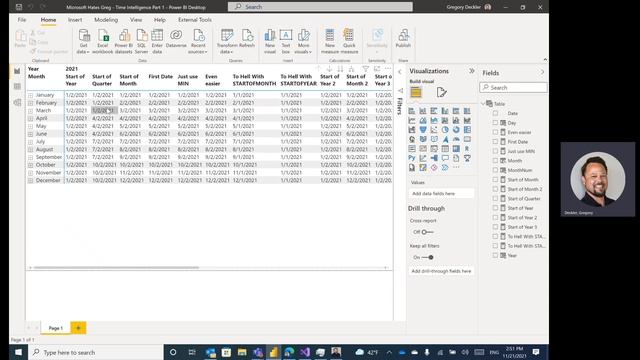Expand the January row
This screenshot has width=640, height=360.
pos(31,95)
